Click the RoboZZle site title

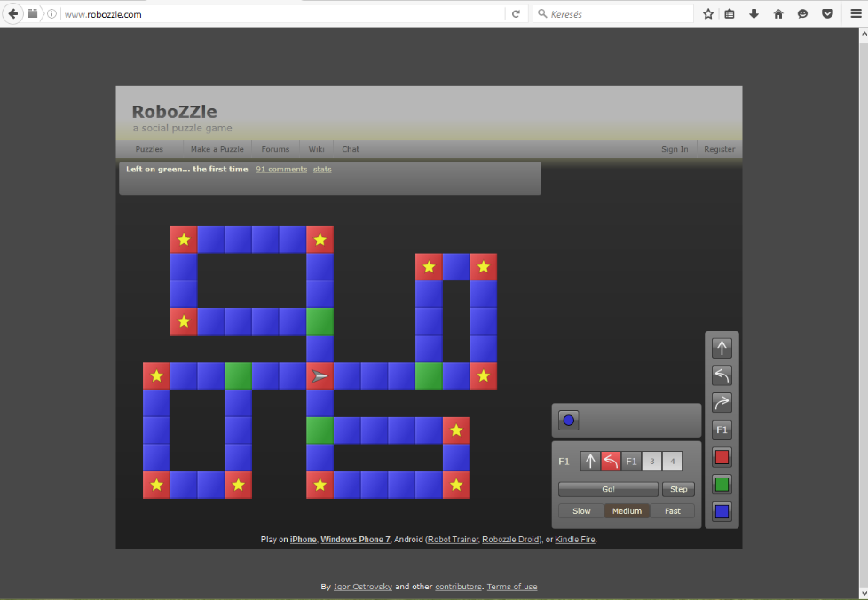coord(174,111)
